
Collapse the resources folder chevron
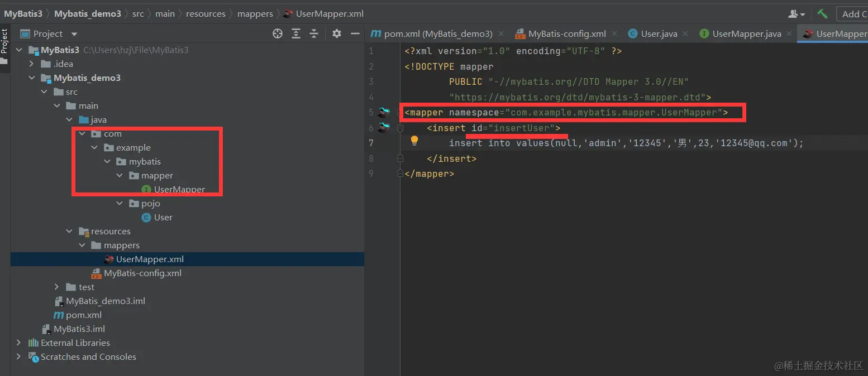coord(69,232)
